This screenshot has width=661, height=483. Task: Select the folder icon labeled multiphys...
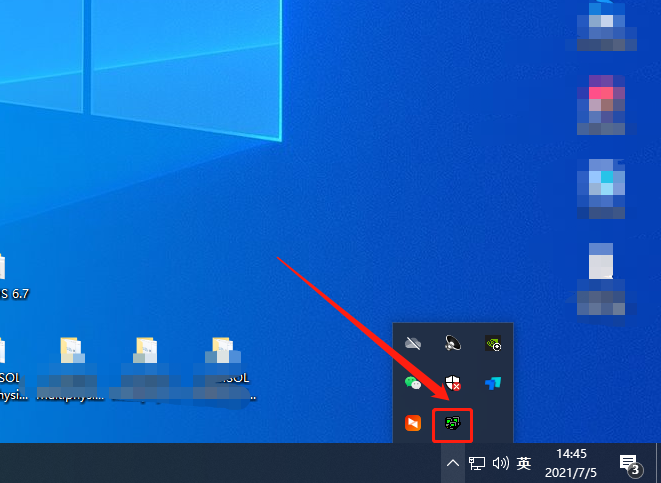[x=71, y=369]
